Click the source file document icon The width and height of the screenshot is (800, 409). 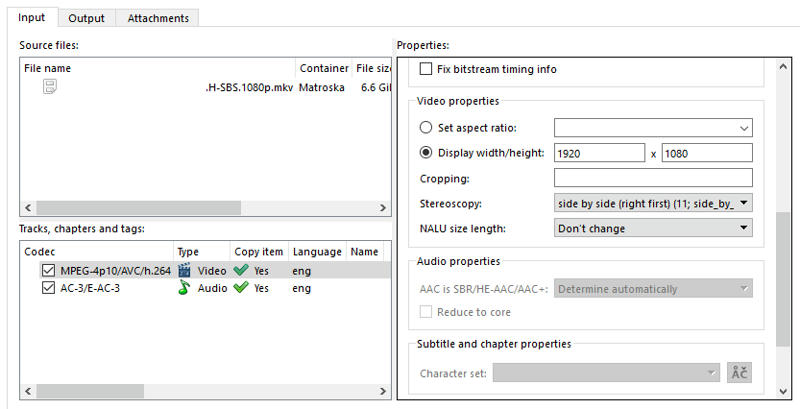tap(49, 88)
